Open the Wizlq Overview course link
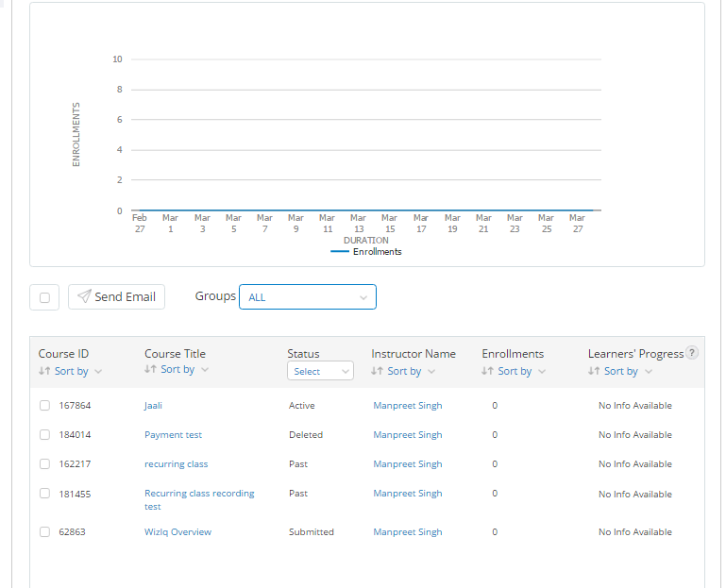 (177, 531)
